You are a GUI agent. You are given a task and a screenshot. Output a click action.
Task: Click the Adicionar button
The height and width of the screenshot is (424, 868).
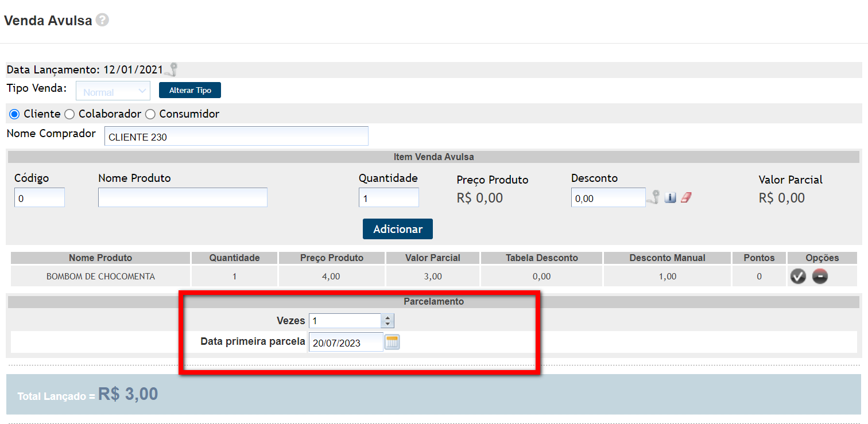[397, 229]
